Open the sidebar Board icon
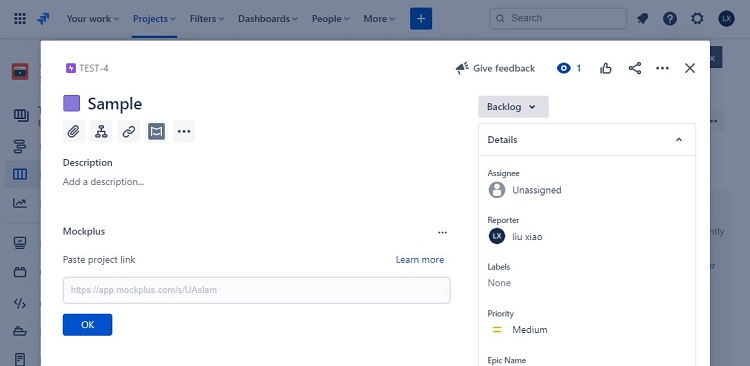 20,174
